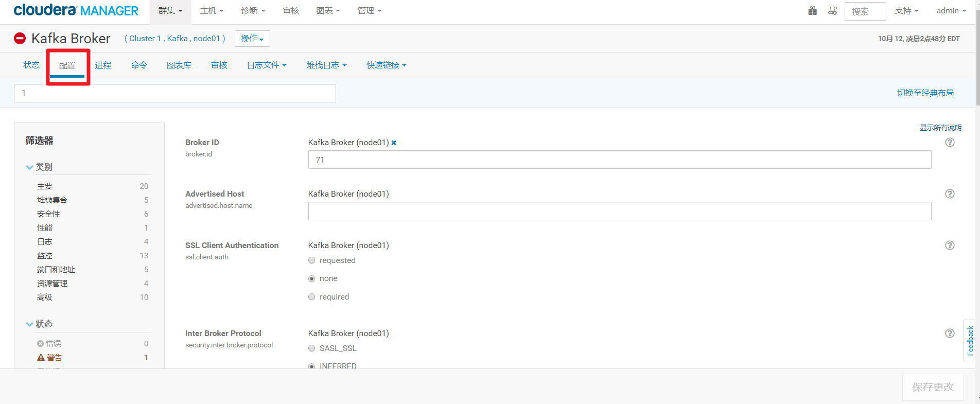Switch to the 配置 tab
This screenshot has width=980, height=404.
(67, 65)
